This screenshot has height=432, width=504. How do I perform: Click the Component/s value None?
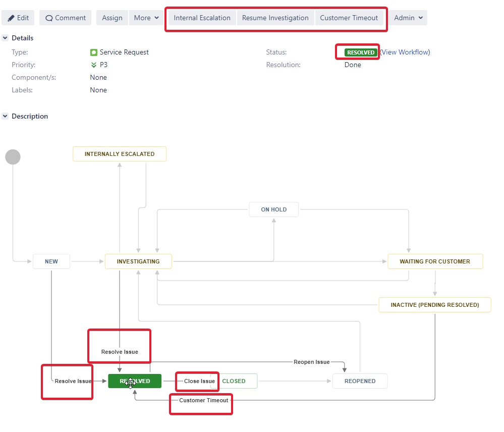tap(98, 77)
